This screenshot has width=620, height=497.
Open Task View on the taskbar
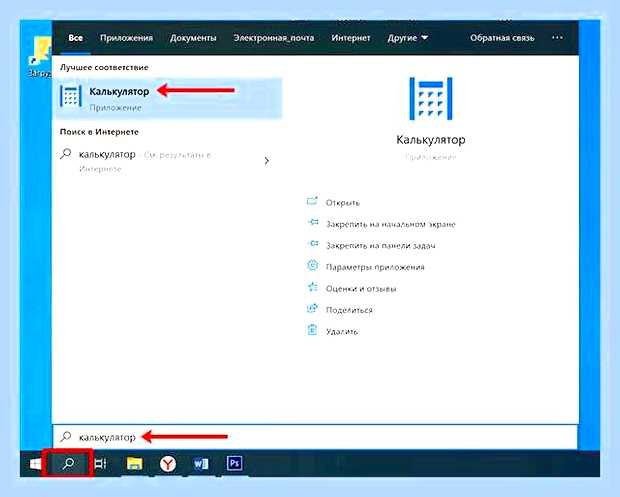pos(100,463)
